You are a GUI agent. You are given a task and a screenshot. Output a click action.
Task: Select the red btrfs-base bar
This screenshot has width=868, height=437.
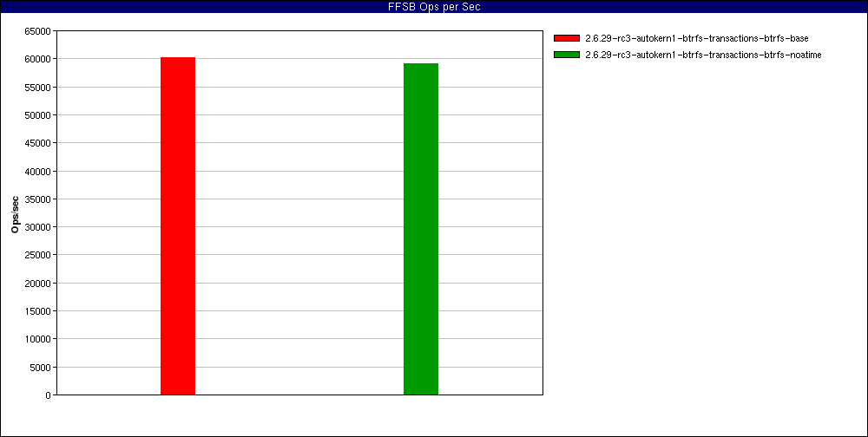(x=178, y=225)
